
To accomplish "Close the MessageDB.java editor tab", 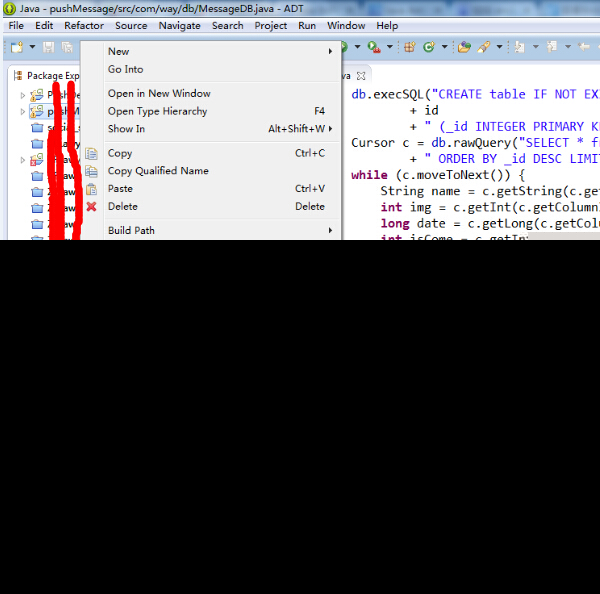I will (x=362, y=76).
